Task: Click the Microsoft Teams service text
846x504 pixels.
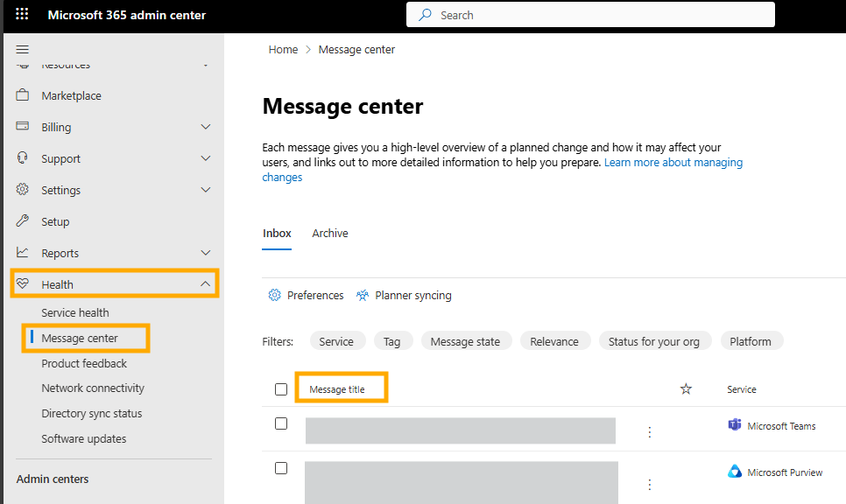Action: (x=781, y=426)
